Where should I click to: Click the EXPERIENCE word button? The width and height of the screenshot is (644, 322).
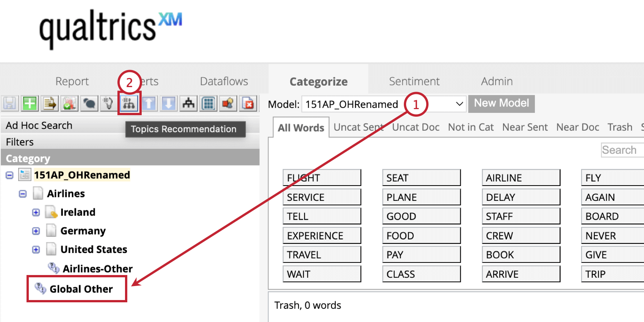322,236
